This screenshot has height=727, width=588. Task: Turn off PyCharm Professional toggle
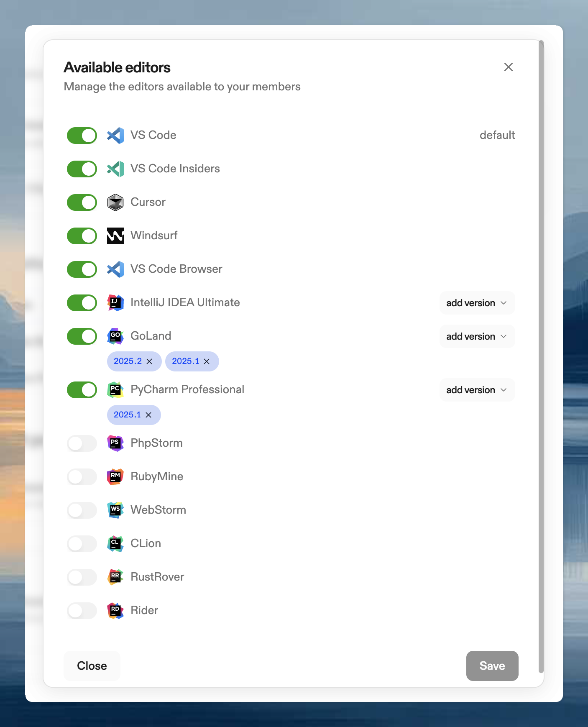pos(82,390)
